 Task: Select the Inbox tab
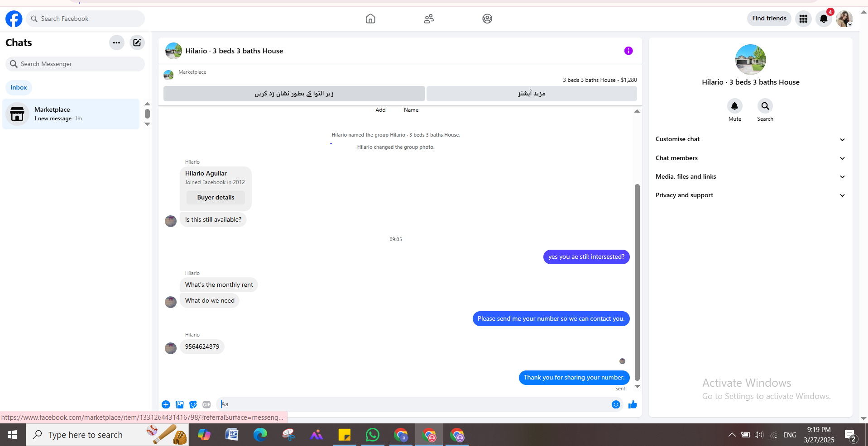[x=19, y=88]
